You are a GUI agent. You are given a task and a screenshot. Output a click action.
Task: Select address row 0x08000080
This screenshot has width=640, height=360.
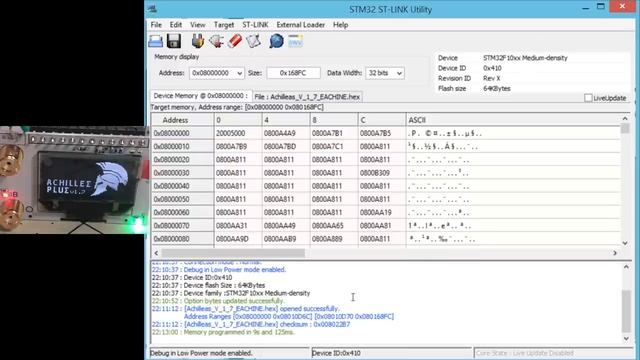click(x=182, y=239)
